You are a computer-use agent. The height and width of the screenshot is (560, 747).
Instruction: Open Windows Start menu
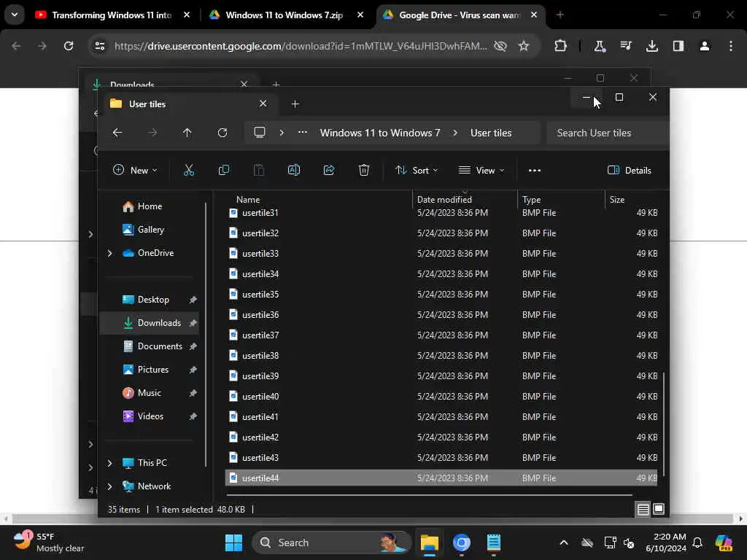tap(233, 542)
